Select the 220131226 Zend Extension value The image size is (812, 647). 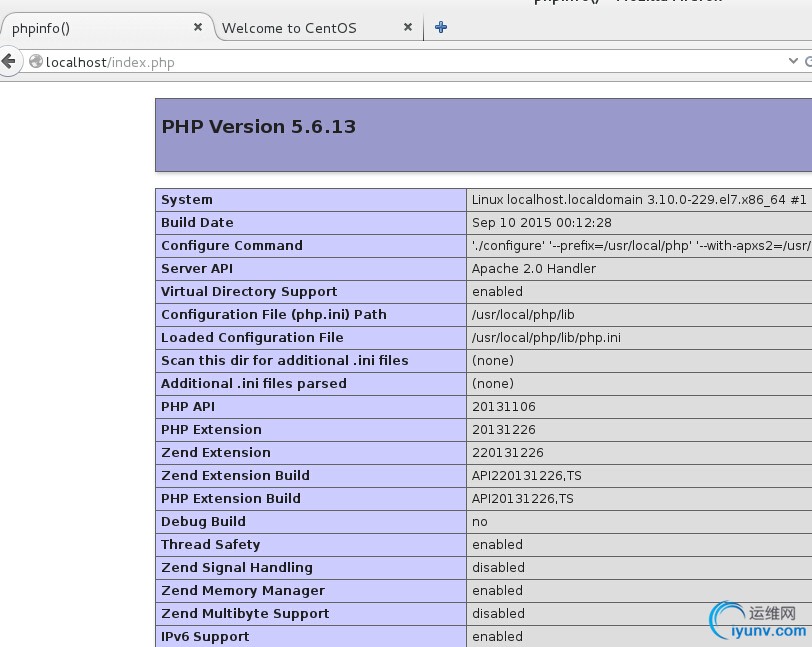pyautogui.click(x=508, y=453)
